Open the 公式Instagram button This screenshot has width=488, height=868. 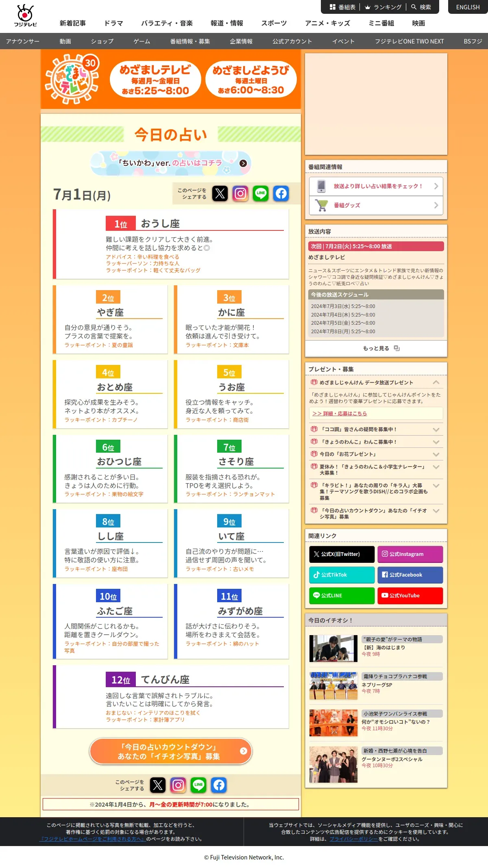pos(410,554)
